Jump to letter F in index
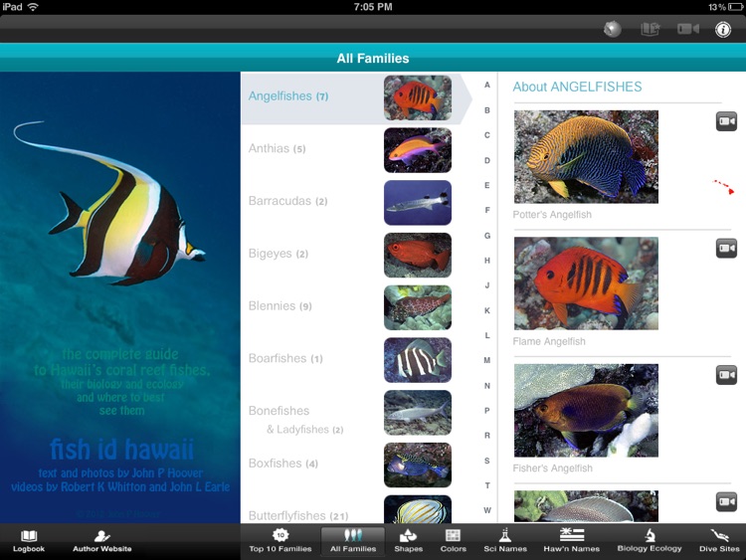 point(487,210)
